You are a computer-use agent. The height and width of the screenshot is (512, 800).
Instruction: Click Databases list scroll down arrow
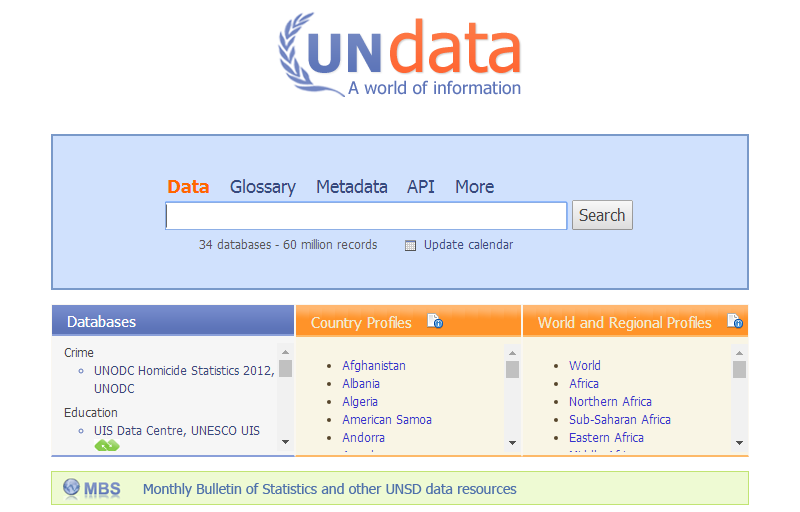coord(285,442)
